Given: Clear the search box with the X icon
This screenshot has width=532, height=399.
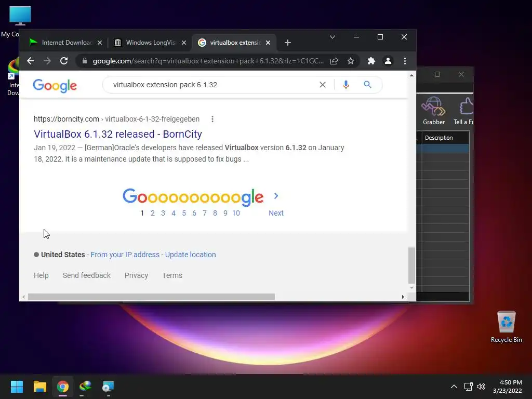Looking at the screenshot, I should click(x=323, y=85).
